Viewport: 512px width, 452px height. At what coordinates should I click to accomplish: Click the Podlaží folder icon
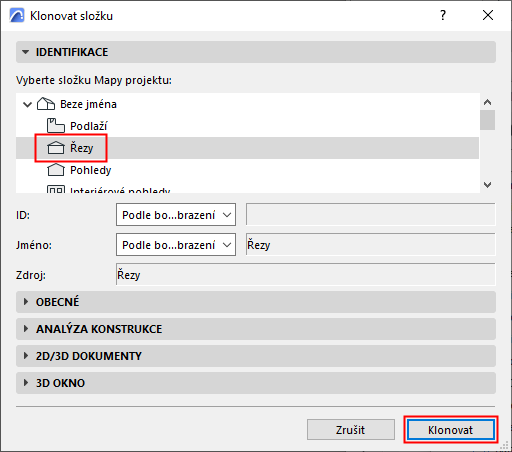tap(55, 126)
